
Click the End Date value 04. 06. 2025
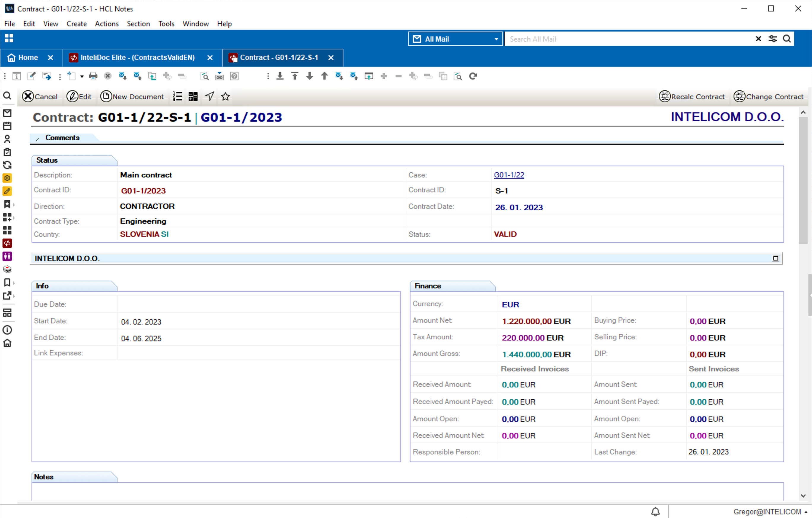141,339
